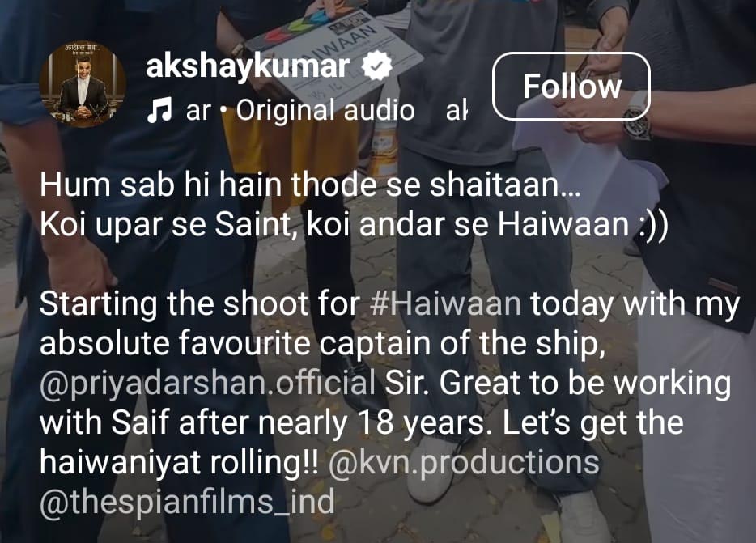This screenshot has width=756, height=543.
Task: Tap the "Sir. Great to be working" text
Action: coord(558,384)
